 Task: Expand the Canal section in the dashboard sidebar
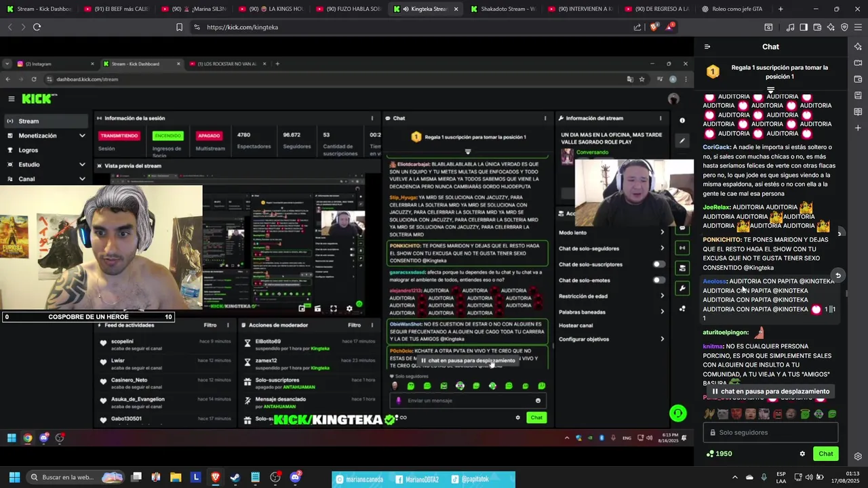(82, 179)
